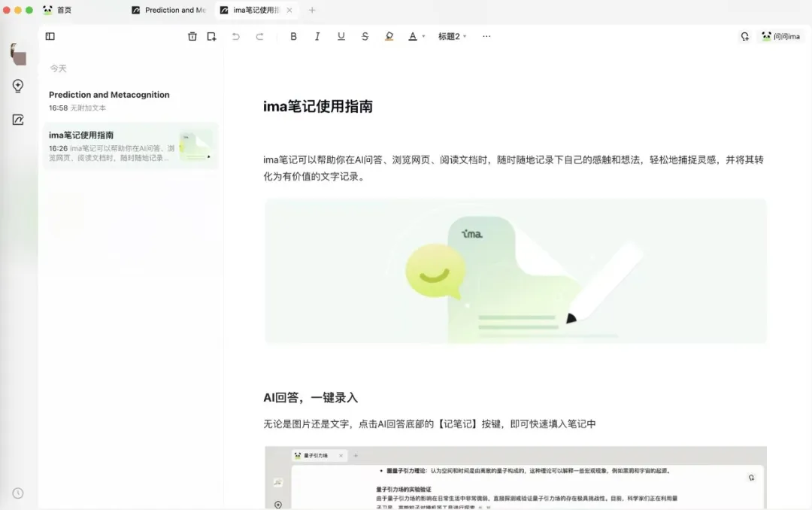Click the ima illustration banner image

[516, 271]
